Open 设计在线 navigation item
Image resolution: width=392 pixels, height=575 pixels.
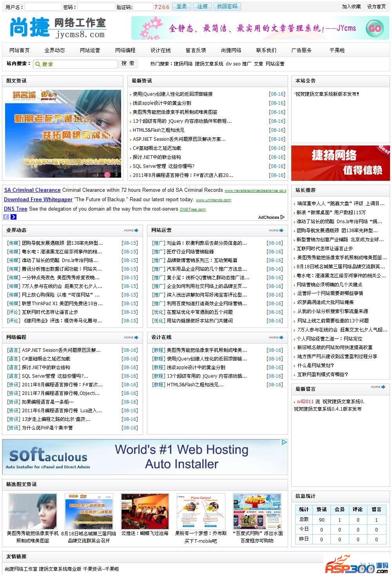(160, 50)
